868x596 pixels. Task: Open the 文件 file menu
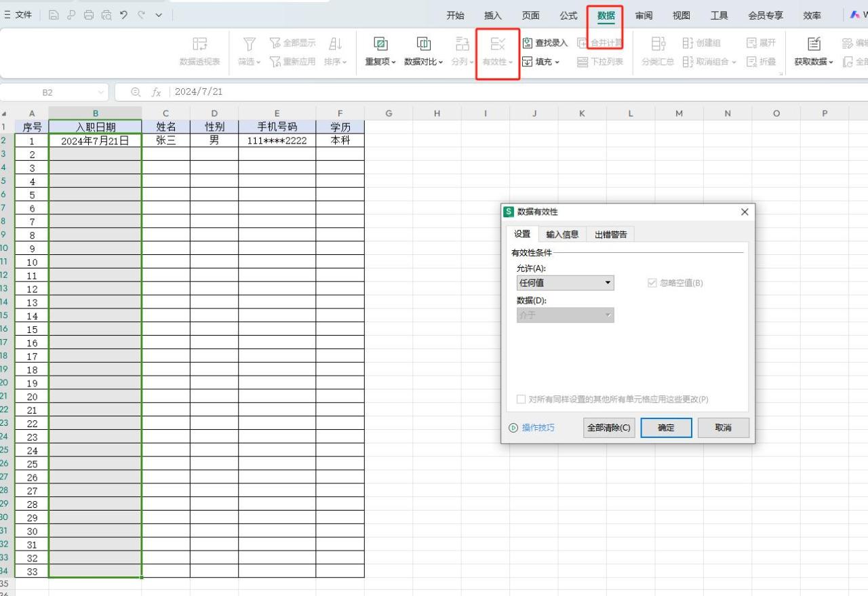click(18, 15)
